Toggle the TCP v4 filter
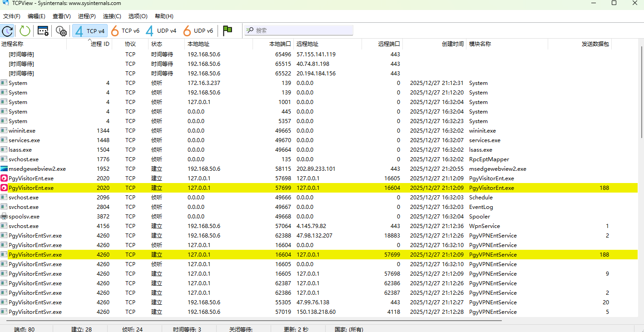This screenshot has height=332, width=644. [x=90, y=31]
